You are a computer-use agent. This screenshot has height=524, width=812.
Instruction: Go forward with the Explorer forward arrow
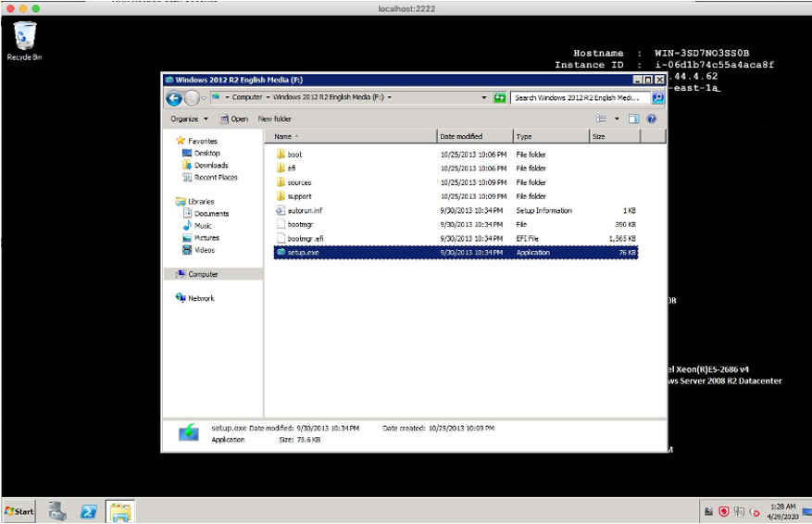[192, 98]
